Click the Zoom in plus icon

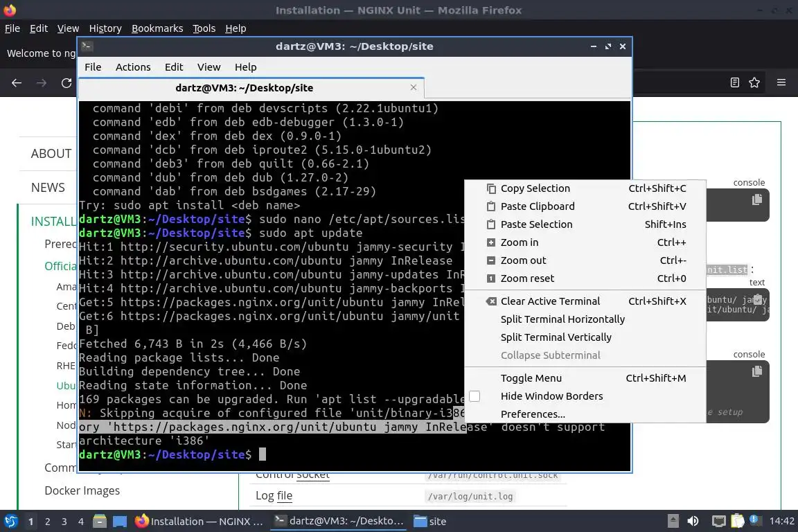coord(490,242)
